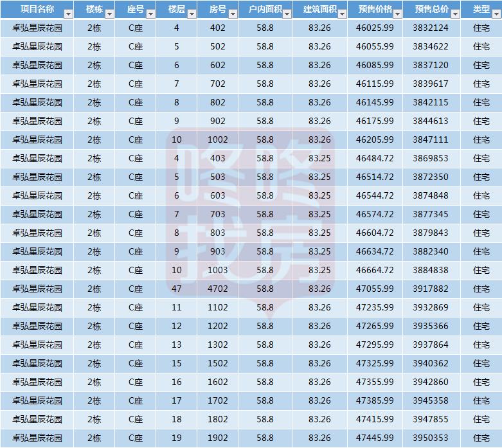
Task: Click room number cell 702
Action: tap(218, 84)
